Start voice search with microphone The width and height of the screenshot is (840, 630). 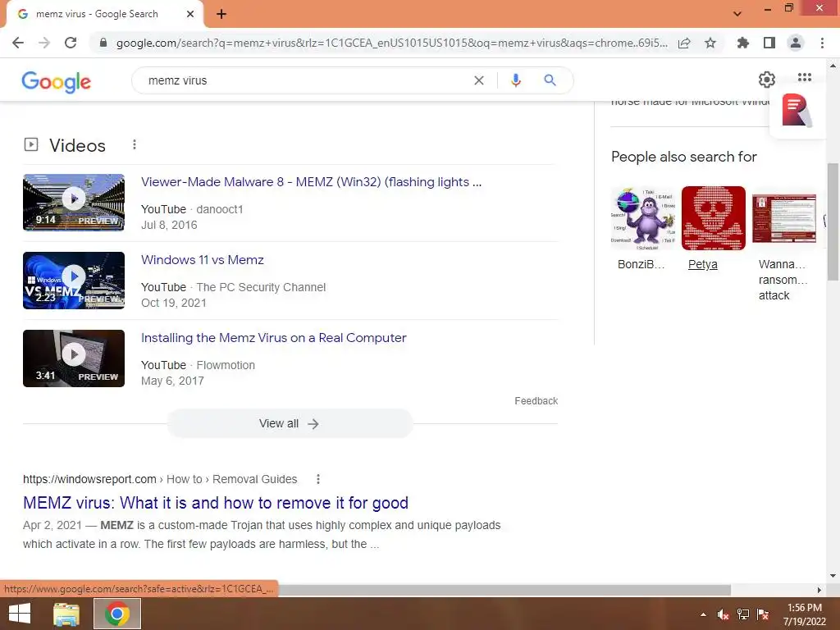click(x=516, y=80)
